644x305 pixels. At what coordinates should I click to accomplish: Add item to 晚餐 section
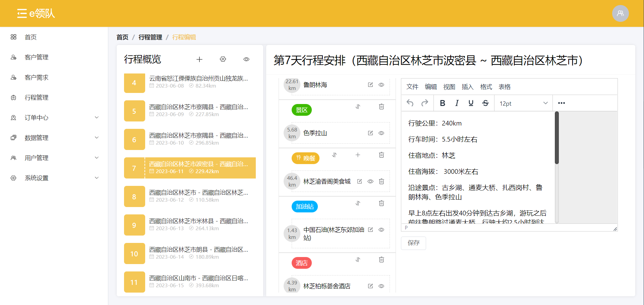(x=358, y=155)
